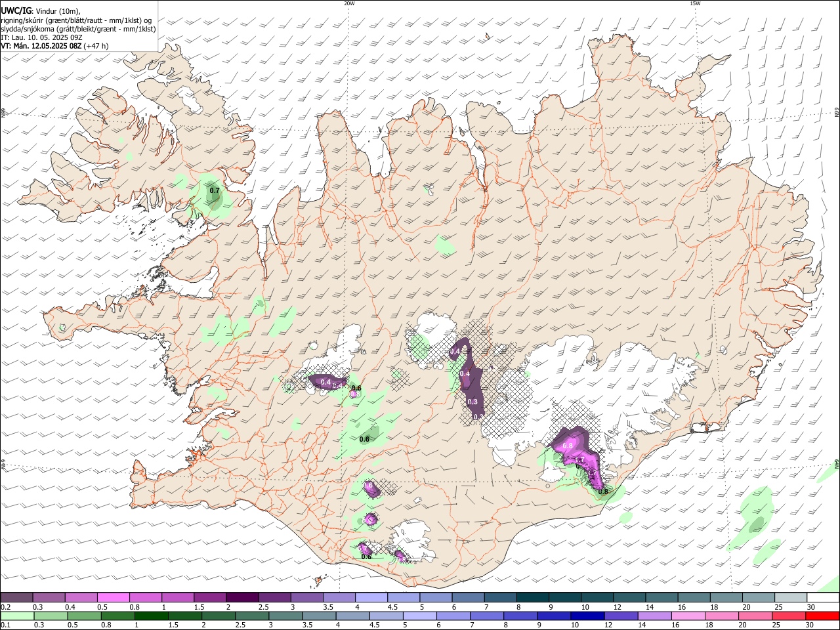Click the 1.7 value in southeast magenta patch

tap(580, 461)
